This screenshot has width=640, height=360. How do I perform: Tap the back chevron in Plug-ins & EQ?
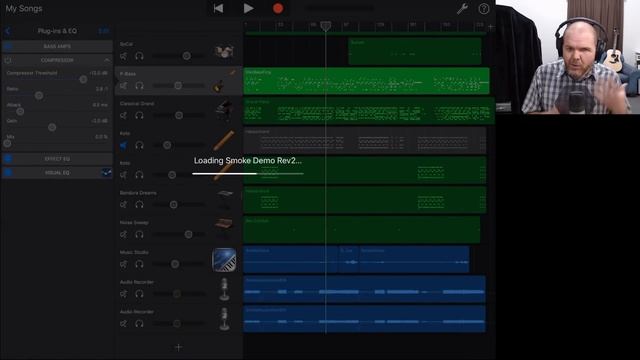point(8,31)
